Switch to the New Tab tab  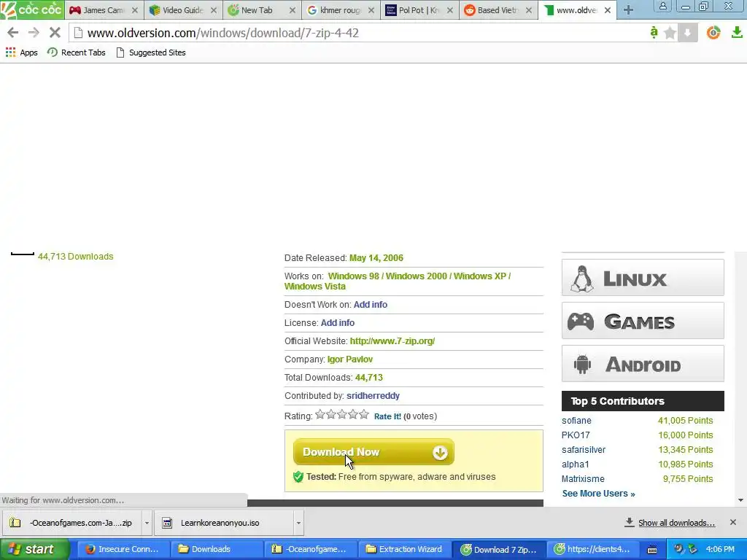click(x=258, y=10)
